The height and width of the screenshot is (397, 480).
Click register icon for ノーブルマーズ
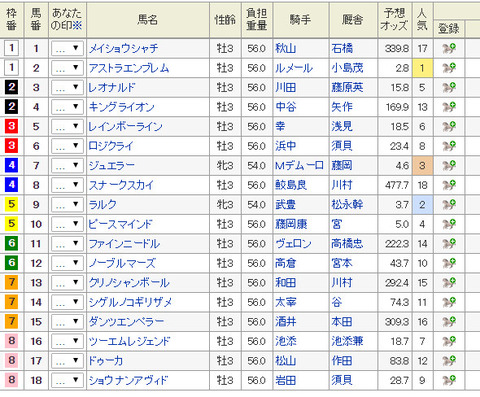coord(449,263)
